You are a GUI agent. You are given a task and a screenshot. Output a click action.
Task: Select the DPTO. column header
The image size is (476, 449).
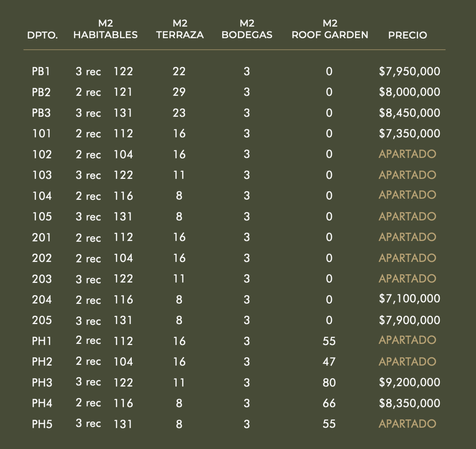tap(42, 35)
